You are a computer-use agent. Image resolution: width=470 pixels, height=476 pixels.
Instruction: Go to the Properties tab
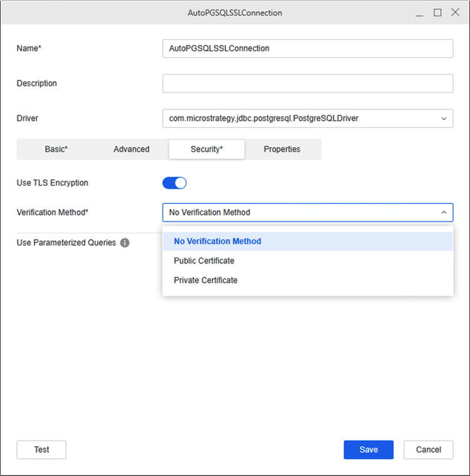282,149
